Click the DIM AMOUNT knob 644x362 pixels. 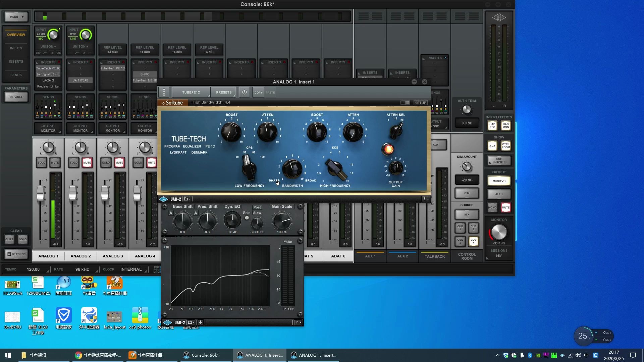[467, 166]
